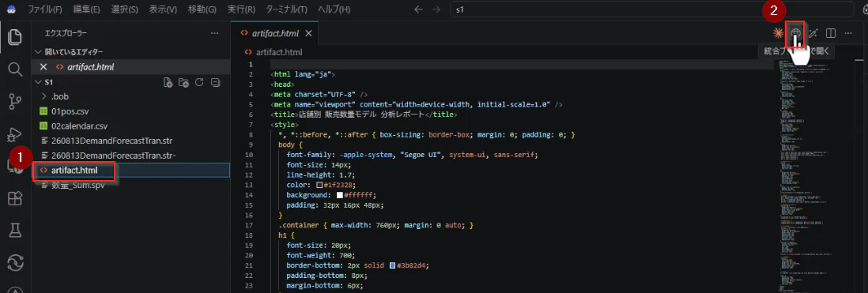Open the 移動(G) menu

[202, 9]
